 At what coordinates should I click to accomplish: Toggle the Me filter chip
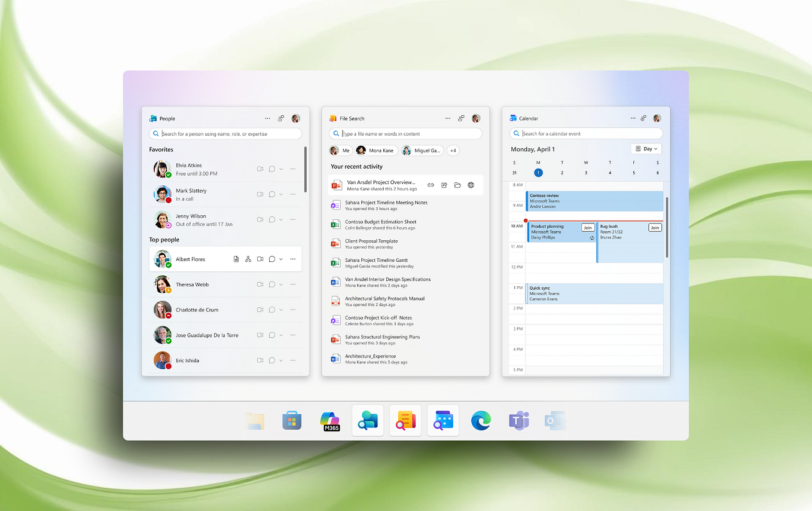click(340, 151)
